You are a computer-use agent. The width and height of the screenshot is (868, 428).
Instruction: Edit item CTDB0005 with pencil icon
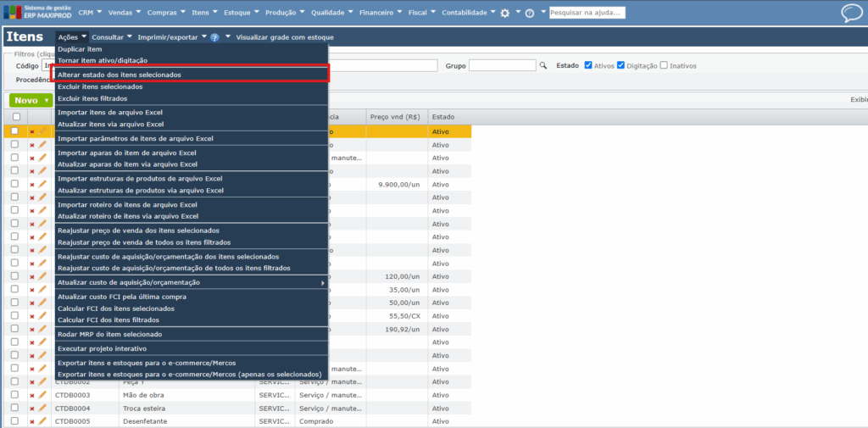pyautogui.click(x=42, y=421)
